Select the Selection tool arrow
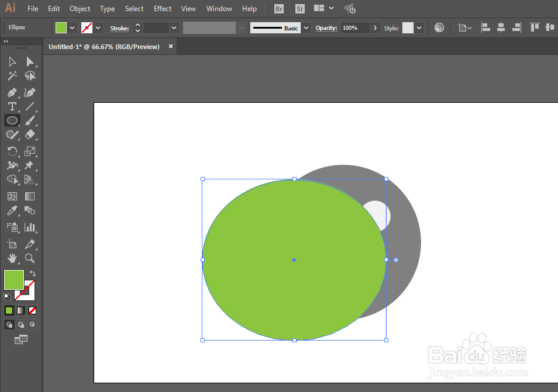 click(x=12, y=62)
